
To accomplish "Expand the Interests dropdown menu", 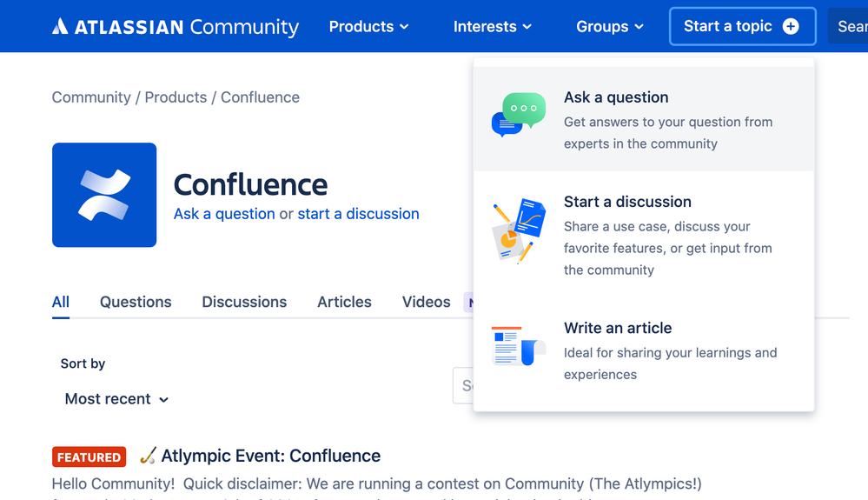I will pos(492,27).
